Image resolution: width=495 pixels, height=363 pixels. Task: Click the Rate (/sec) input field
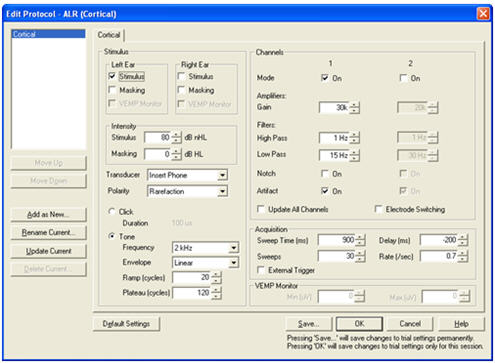[439, 256]
